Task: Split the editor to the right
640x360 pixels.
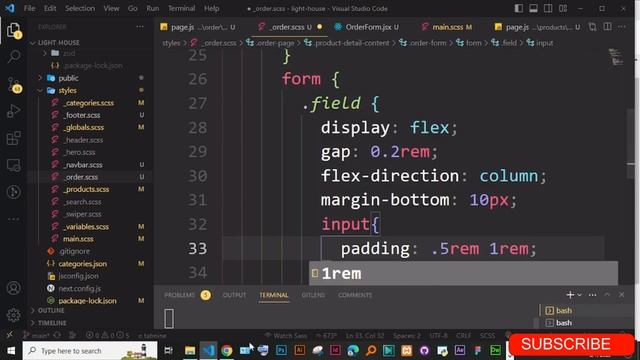Action: tap(607, 27)
